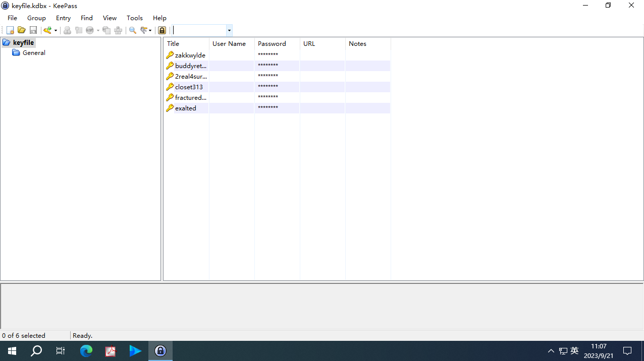Viewport: 644px width, 361px height.
Task: Click the 'Ready.' status bar text
Action: pyautogui.click(x=83, y=335)
